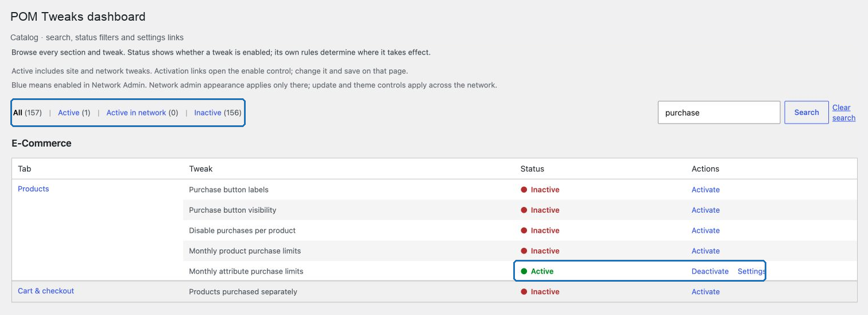
Task: Click the Actions column header
Action: tap(706, 169)
